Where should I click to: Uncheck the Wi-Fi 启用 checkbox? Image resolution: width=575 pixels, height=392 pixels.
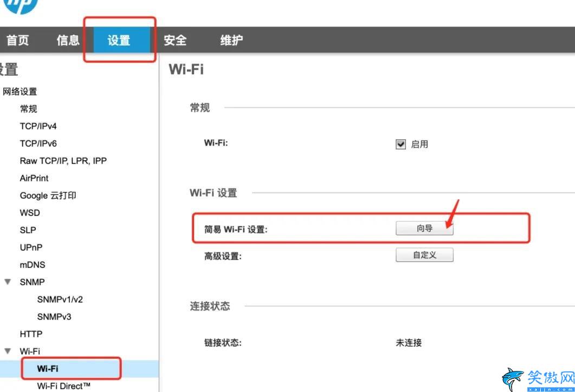point(400,145)
